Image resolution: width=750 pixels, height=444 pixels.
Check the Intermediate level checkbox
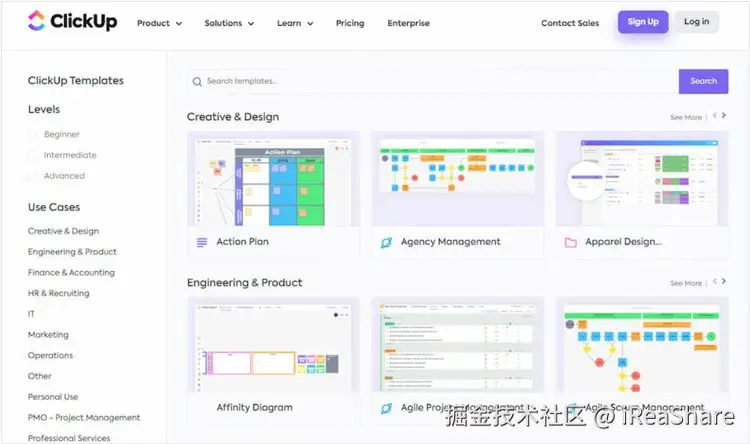click(33, 155)
